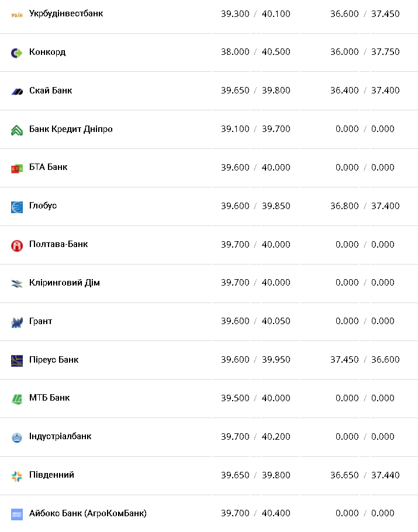Click the Кліринговий Дім logo icon
Viewport: 418px width, 532px height.
click(x=17, y=283)
